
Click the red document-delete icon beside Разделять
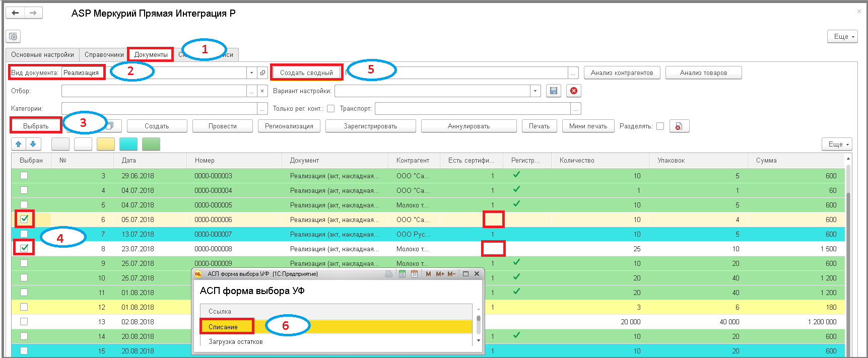tap(679, 126)
